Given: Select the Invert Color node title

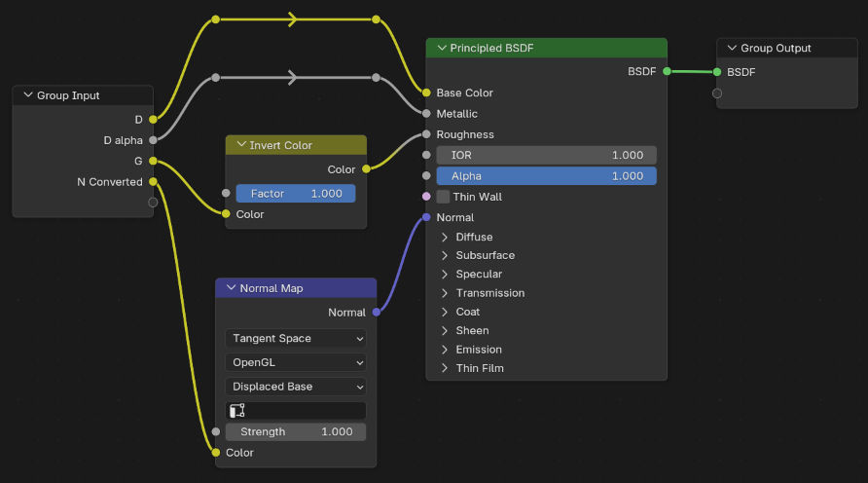Looking at the screenshot, I should point(280,145).
